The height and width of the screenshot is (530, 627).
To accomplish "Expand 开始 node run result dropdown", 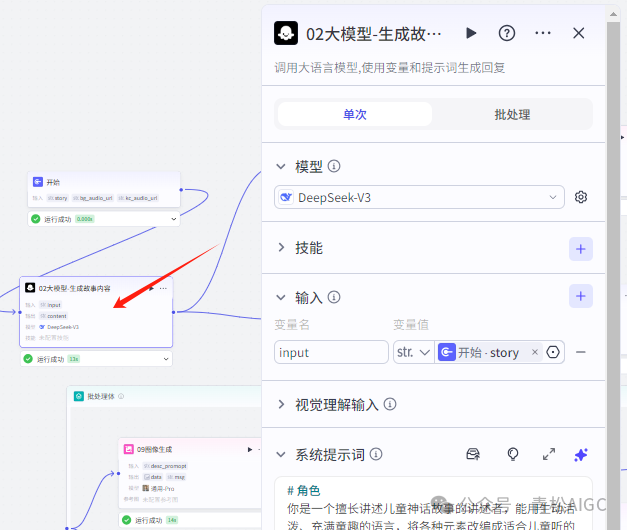I will pos(174,219).
